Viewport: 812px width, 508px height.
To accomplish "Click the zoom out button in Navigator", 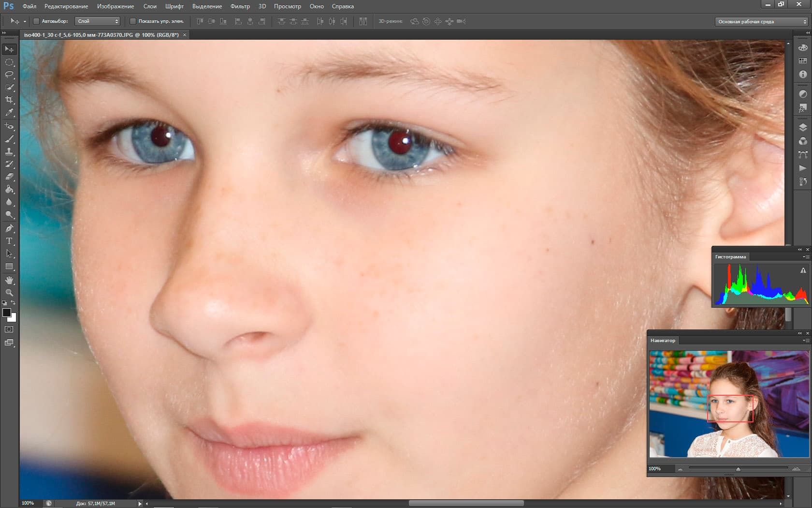I will tap(680, 469).
